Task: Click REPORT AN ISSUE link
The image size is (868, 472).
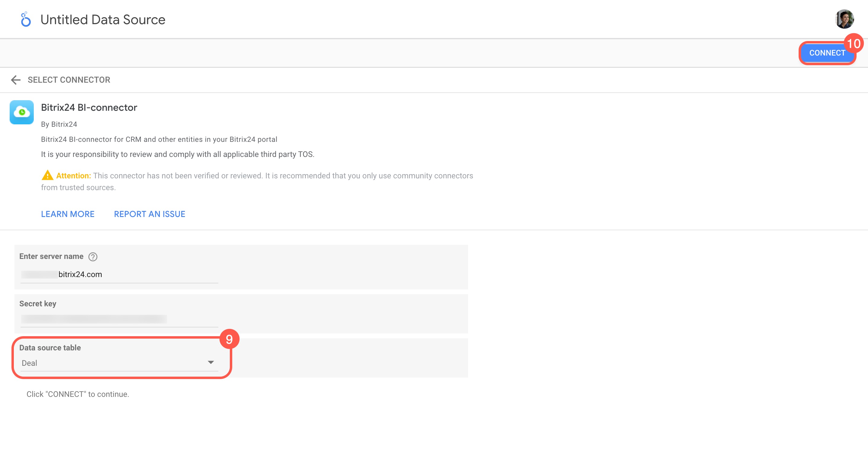Action: tap(150, 214)
